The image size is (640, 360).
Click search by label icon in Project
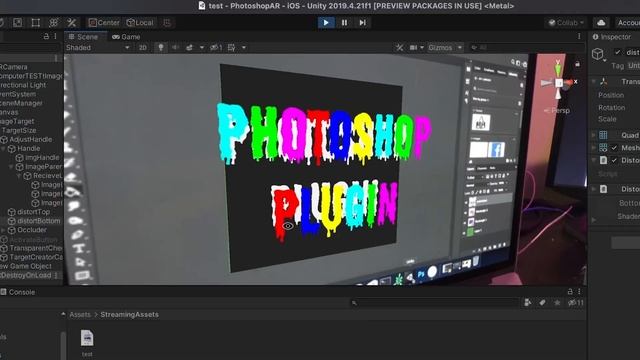pyautogui.click(x=542, y=302)
